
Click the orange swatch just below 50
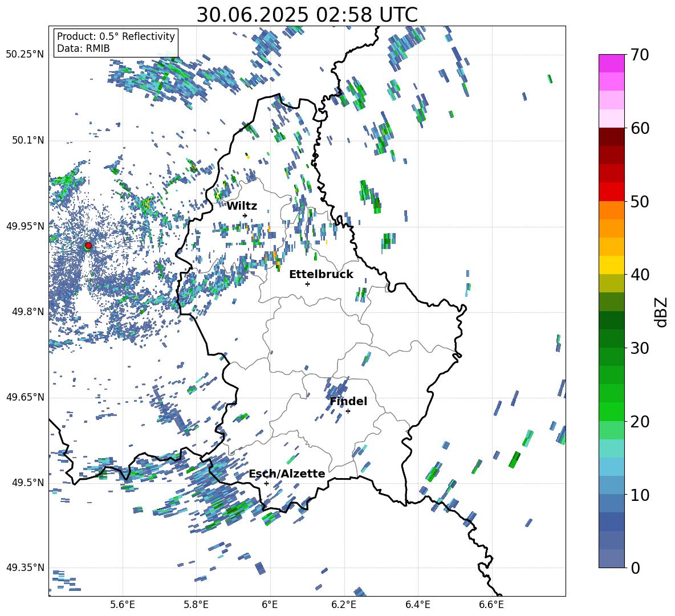point(611,210)
